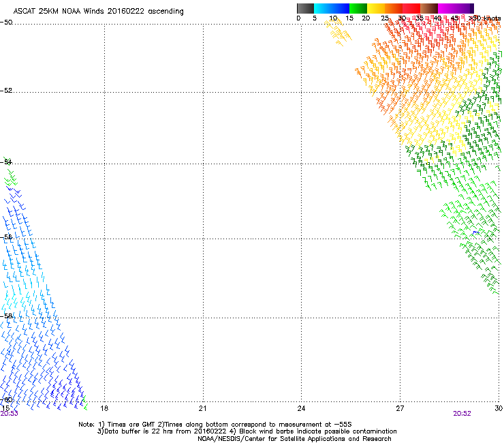The image size is (504, 443).
Task: Click the '15' legend scale label under the color bar
Action: 349,18
